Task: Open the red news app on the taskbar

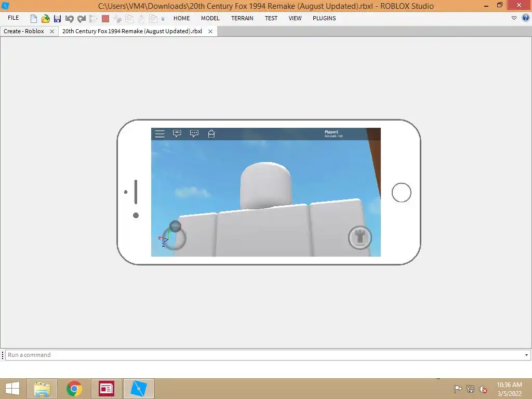Action: click(106, 389)
